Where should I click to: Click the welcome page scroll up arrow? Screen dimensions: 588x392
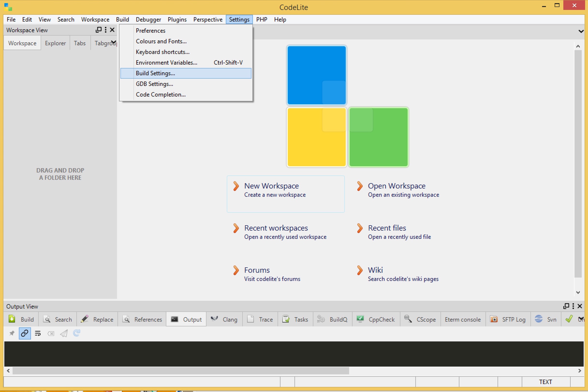578,46
